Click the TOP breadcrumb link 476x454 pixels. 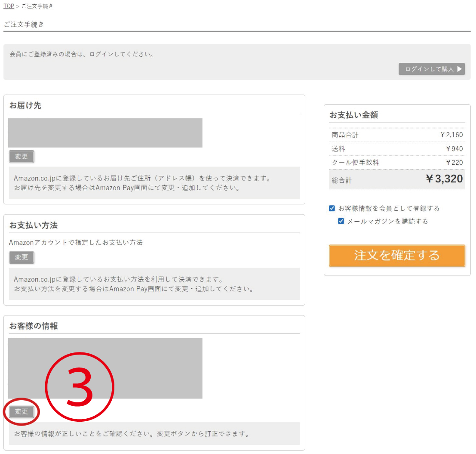click(x=9, y=6)
